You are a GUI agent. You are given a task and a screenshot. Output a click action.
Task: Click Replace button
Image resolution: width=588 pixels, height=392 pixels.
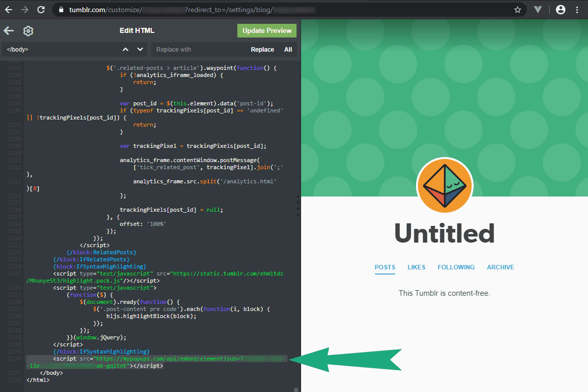point(262,50)
